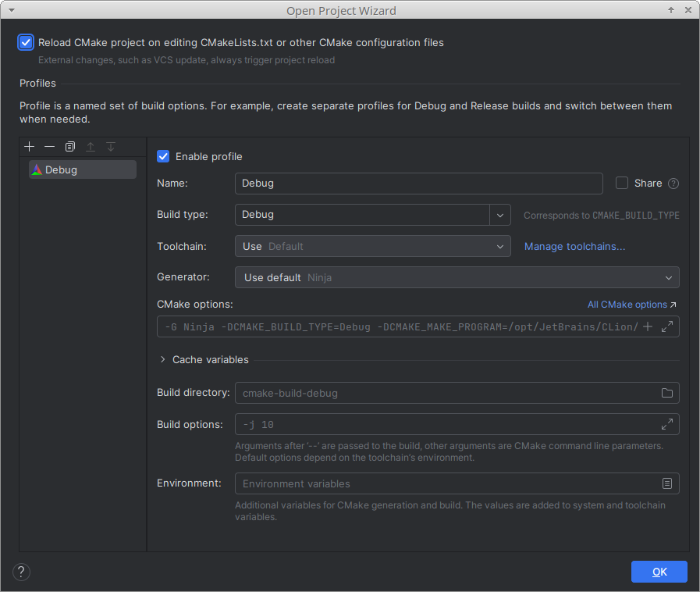The width and height of the screenshot is (700, 592).
Task: Toggle Enable profile checkbox
Action: [x=163, y=156]
